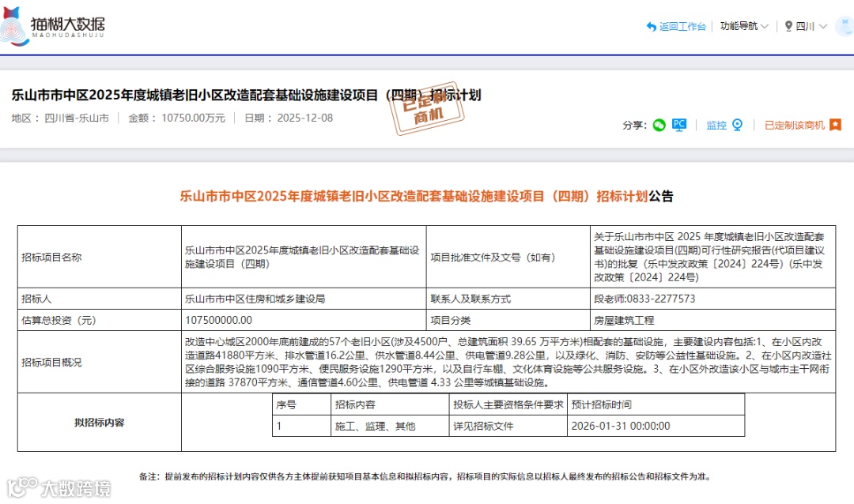The width and height of the screenshot is (854, 504).
Task: Click the bid time 2026-01-31 00:00:00
Action: (x=621, y=426)
